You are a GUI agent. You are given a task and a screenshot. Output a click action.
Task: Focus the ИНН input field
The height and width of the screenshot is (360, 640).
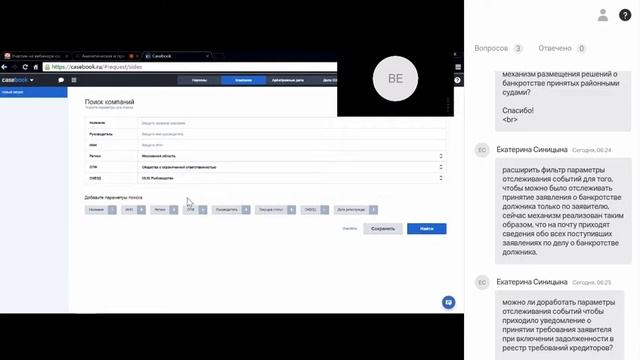[291, 145]
